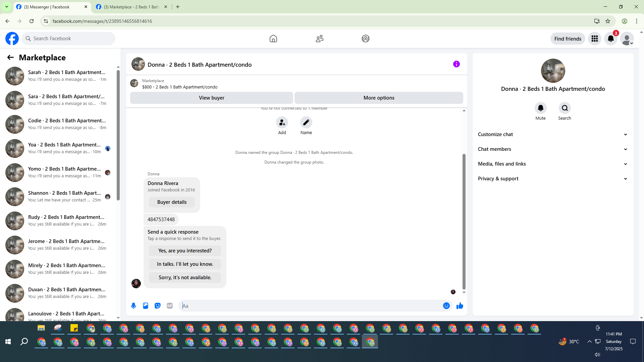The height and width of the screenshot is (362, 644).
Task: Open Facebook notifications bell
Action: click(610, 39)
